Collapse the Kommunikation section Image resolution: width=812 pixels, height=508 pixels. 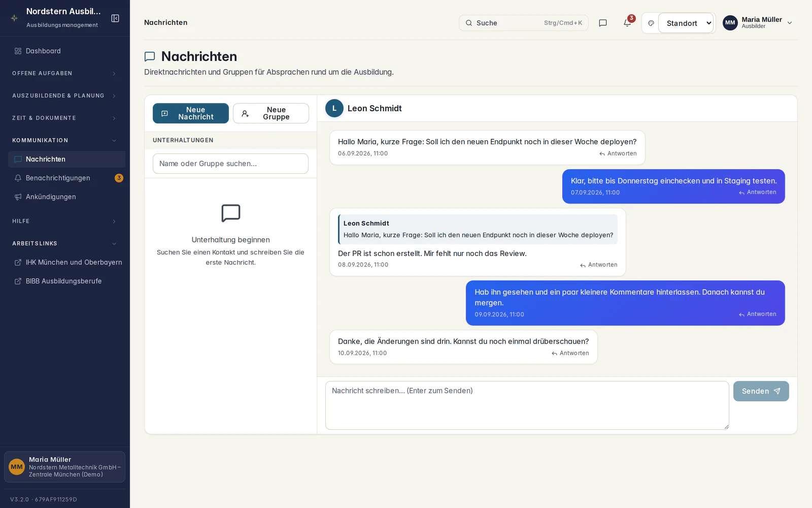click(65, 140)
